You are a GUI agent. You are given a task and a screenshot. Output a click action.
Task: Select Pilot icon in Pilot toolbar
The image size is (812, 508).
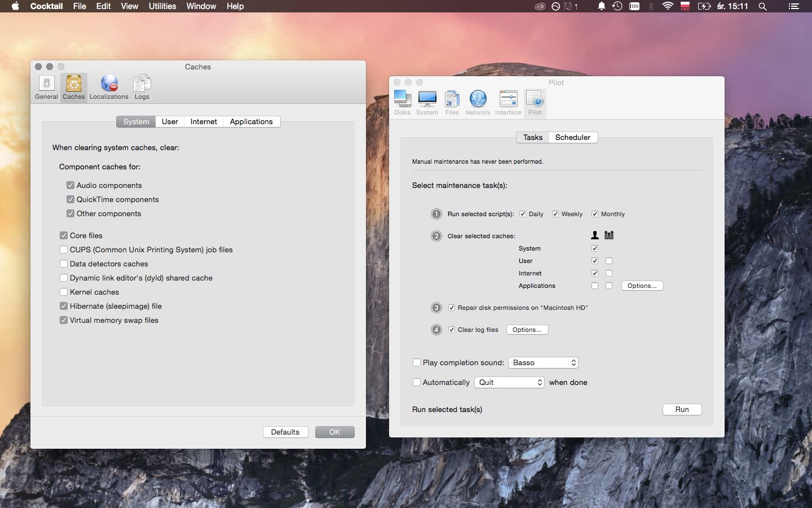point(535,103)
